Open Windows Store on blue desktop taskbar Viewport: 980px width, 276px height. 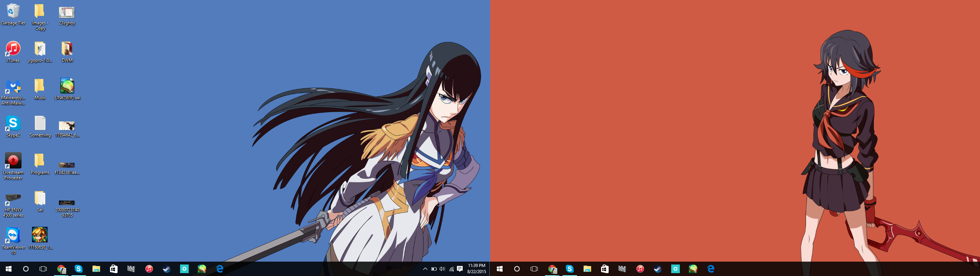point(114,269)
